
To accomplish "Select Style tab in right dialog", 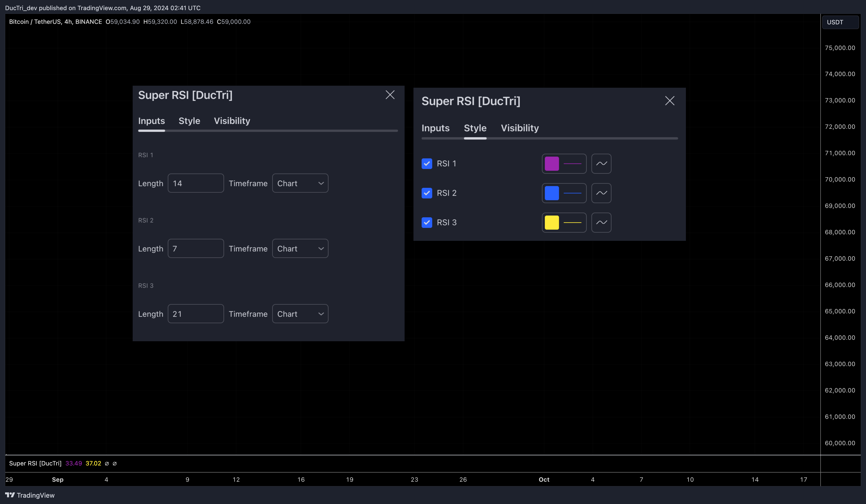I will 475,128.
